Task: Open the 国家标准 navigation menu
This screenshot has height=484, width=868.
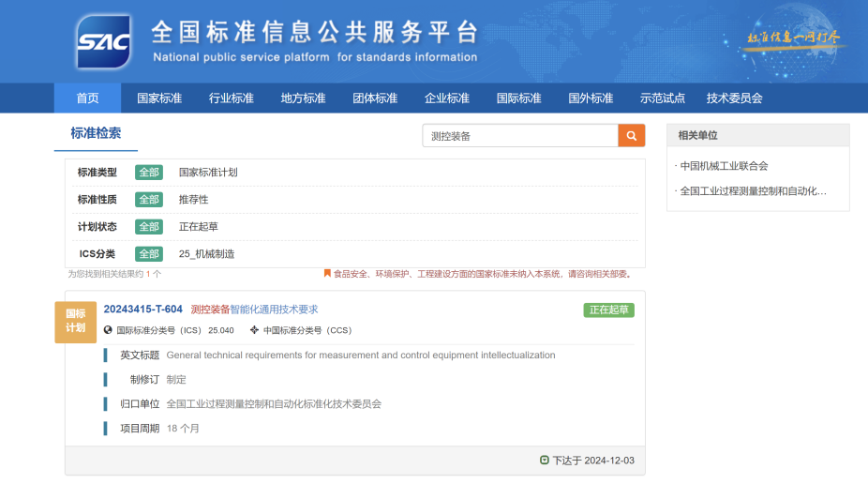Action: (x=159, y=98)
